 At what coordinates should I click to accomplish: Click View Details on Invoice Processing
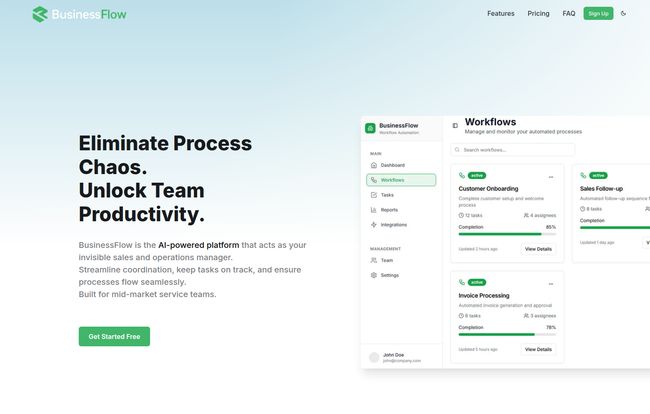pos(538,349)
